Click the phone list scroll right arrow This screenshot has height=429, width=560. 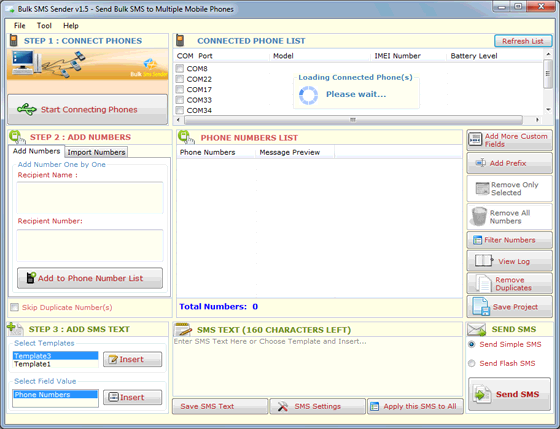pyautogui.click(x=537, y=120)
